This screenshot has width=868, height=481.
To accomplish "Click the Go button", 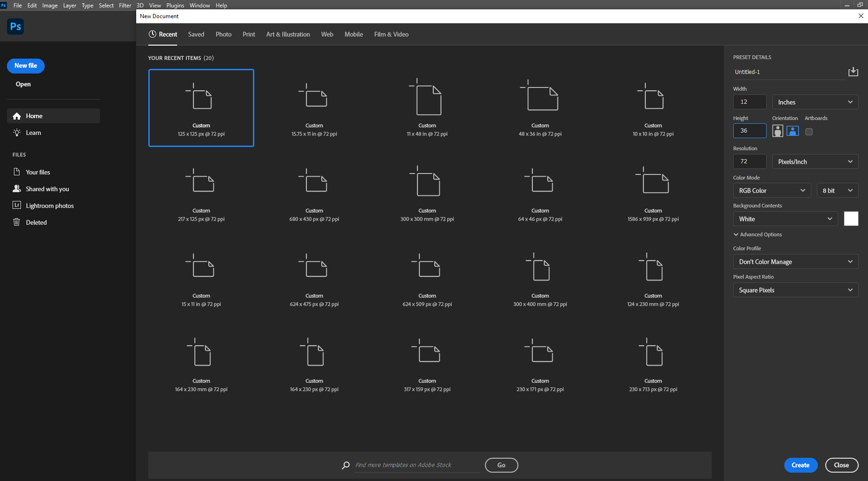I will click(x=501, y=465).
